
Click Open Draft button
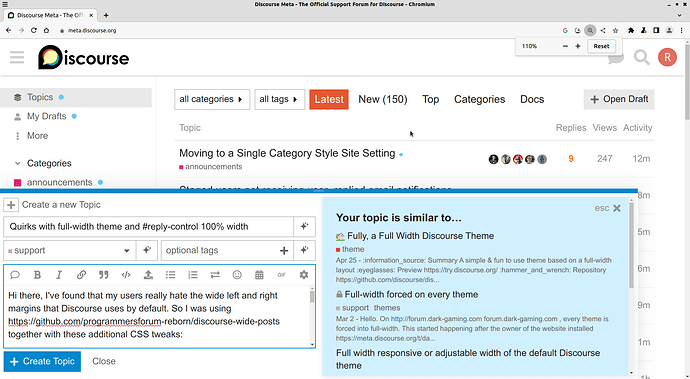pos(619,99)
